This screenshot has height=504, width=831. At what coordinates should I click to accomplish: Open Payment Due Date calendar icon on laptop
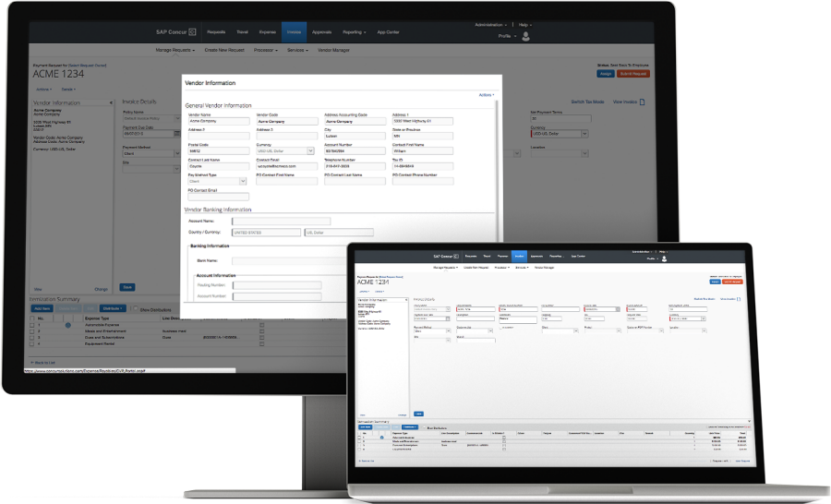[x=448, y=318]
